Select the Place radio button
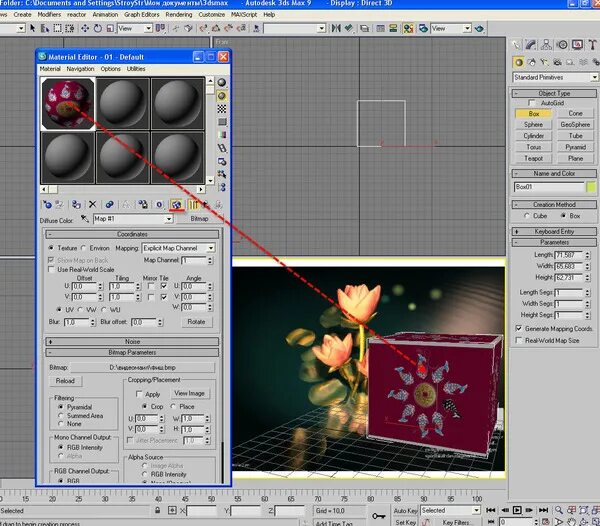600x526 pixels. 173,406
